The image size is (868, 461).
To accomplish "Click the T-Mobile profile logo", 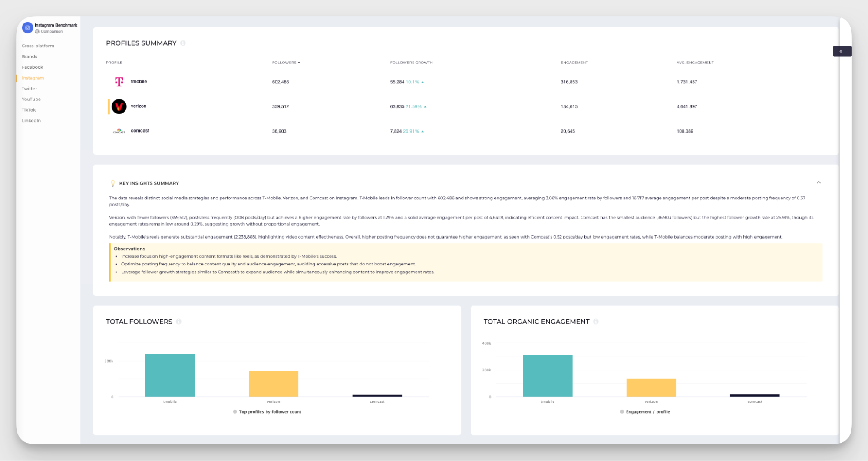I will pos(119,82).
